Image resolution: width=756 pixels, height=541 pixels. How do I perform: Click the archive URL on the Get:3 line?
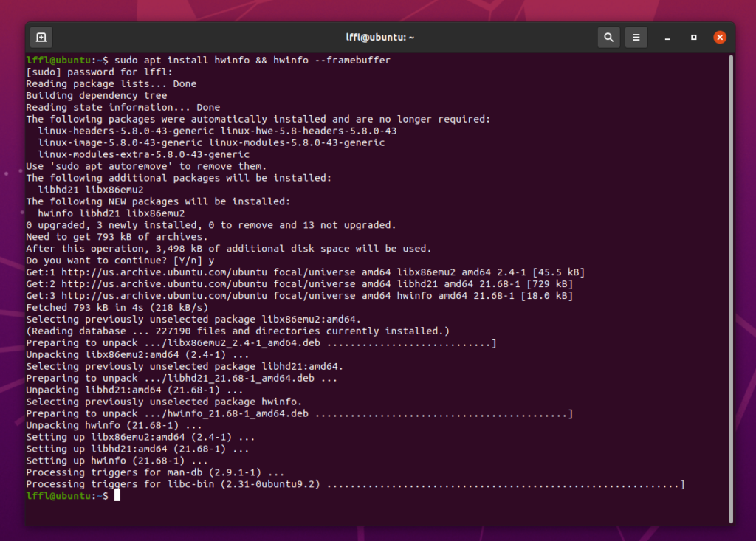click(x=148, y=296)
